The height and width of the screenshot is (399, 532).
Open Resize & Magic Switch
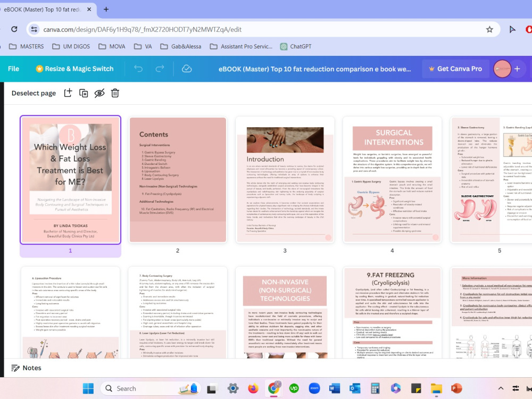coord(74,69)
